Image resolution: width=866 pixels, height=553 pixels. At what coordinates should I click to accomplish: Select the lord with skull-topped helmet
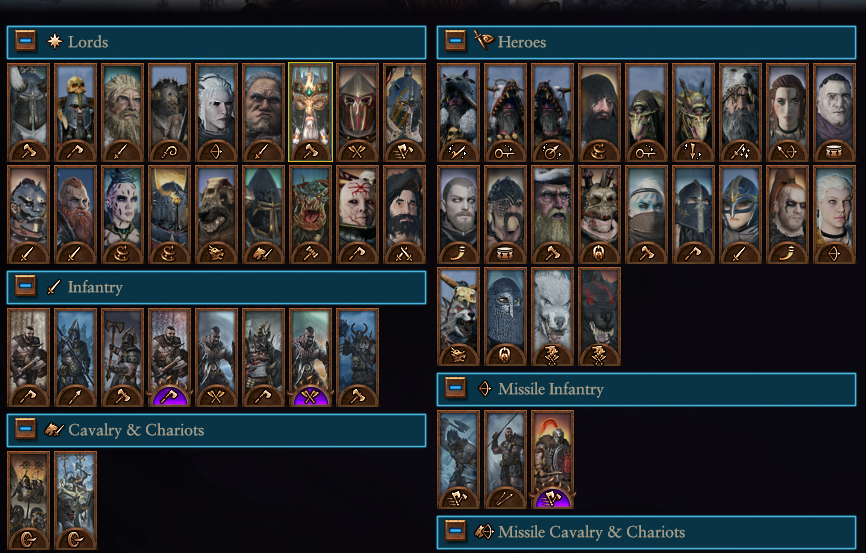coord(76,112)
